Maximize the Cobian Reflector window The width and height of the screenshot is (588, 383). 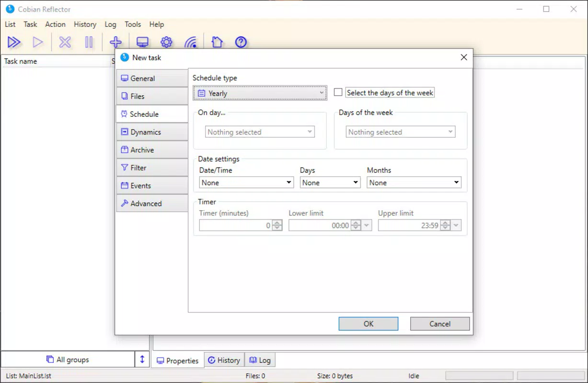(546, 9)
